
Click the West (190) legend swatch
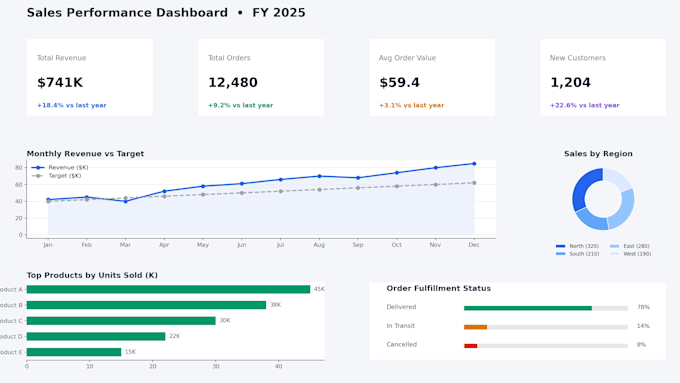point(615,254)
